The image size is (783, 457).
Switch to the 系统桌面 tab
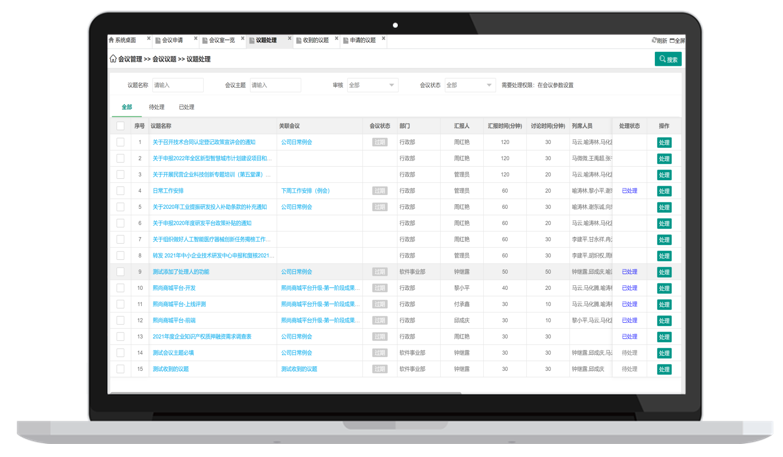pos(123,40)
